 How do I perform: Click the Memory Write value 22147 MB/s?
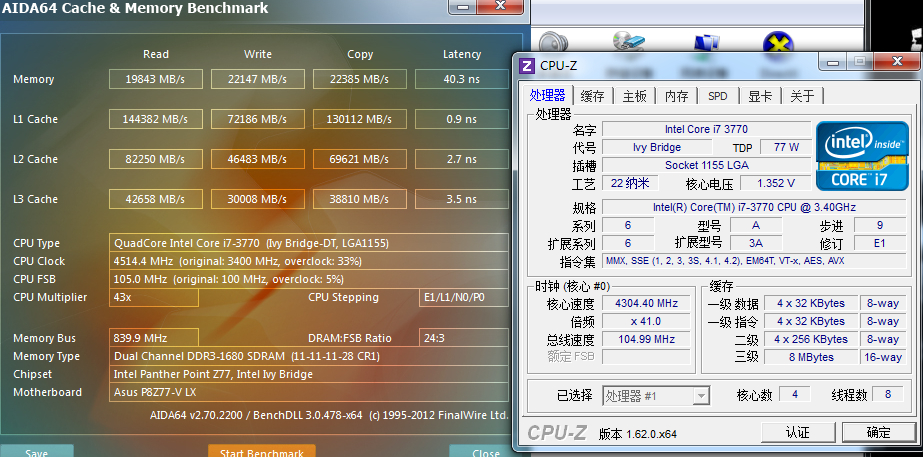[258, 79]
